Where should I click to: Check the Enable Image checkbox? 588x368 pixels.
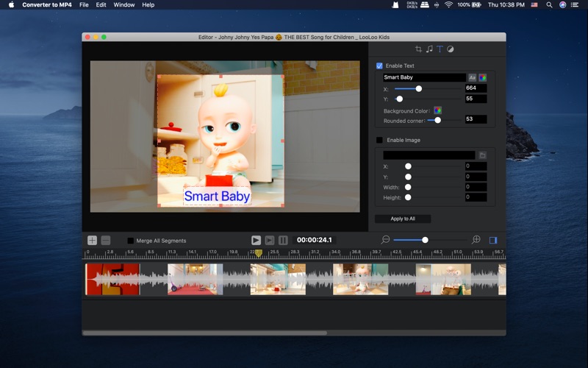pyautogui.click(x=379, y=140)
